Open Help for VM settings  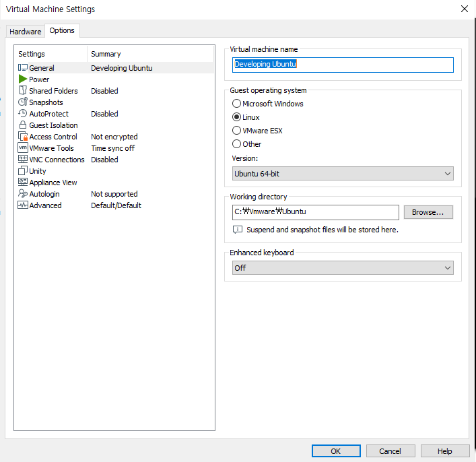click(445, 451)
